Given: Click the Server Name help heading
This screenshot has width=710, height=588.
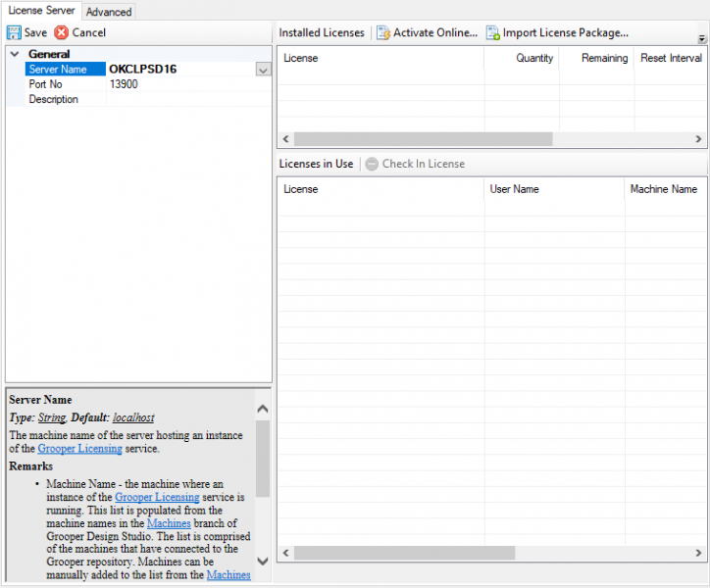Looking at the screenshot, I should [40, 400].
